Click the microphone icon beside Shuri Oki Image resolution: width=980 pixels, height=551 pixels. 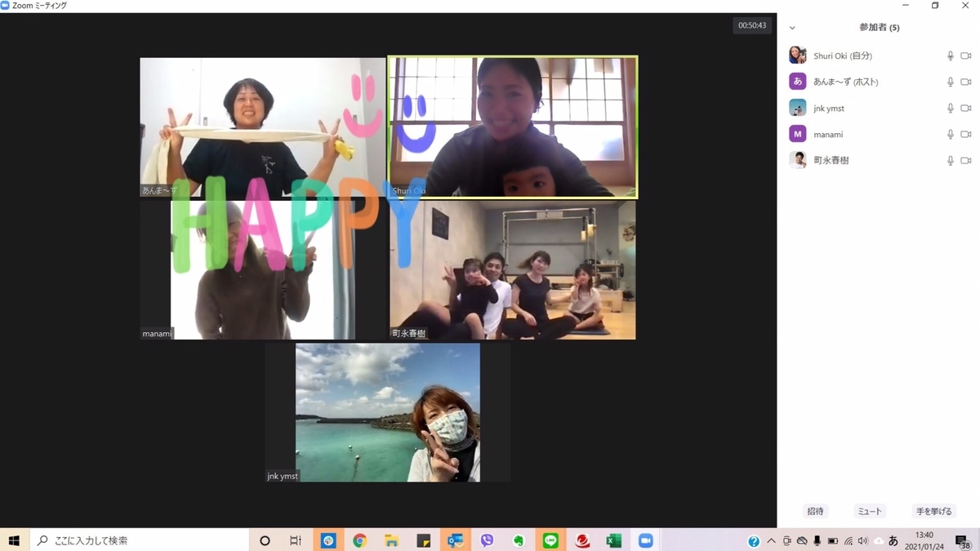[x=950, y=56]
